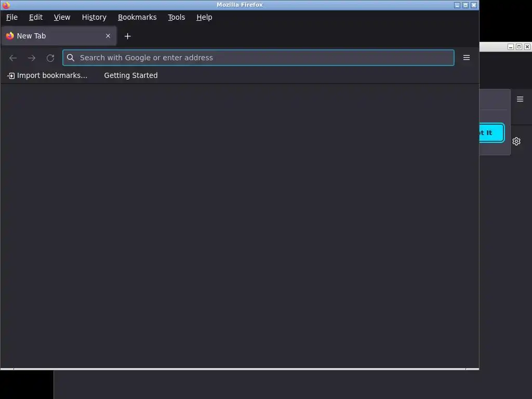
Task: Close the New Tab tab
Action: coord(108,36)
